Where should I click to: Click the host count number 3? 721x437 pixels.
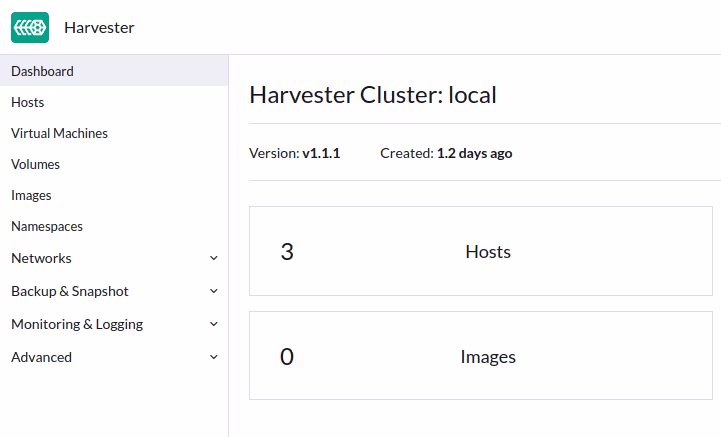click(x=287, y=252)
